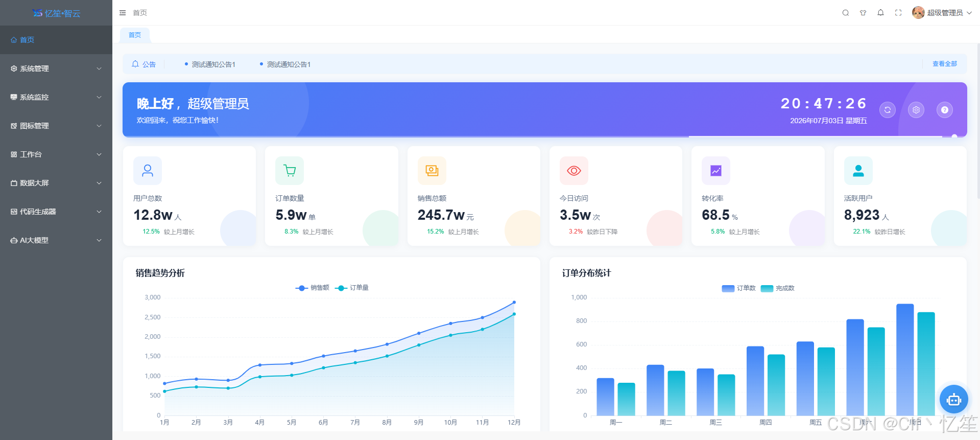Screen dimensions: 980x440
Task: Click the banner progress bar end handle
Action: [954, 136]
